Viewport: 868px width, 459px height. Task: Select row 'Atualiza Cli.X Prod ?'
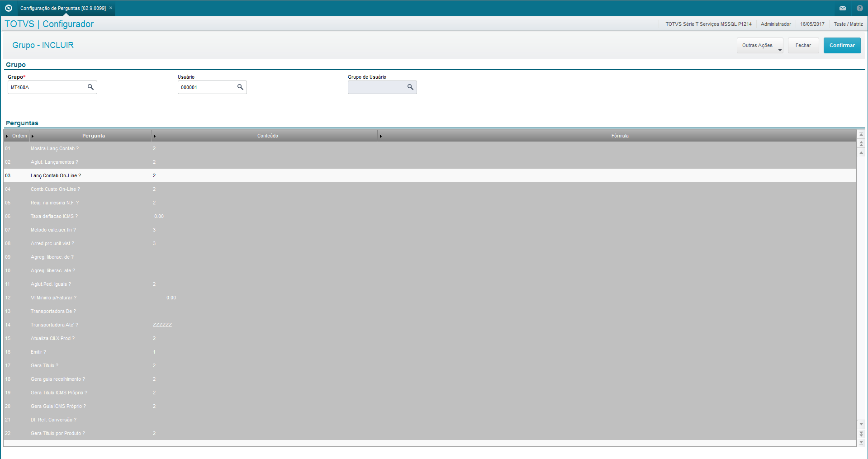coord(430,338)
